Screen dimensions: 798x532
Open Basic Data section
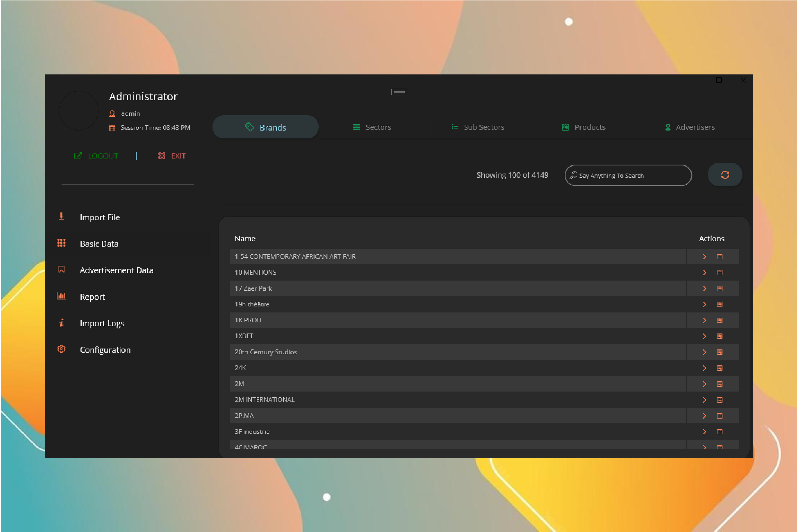click(x=99, y=244)
